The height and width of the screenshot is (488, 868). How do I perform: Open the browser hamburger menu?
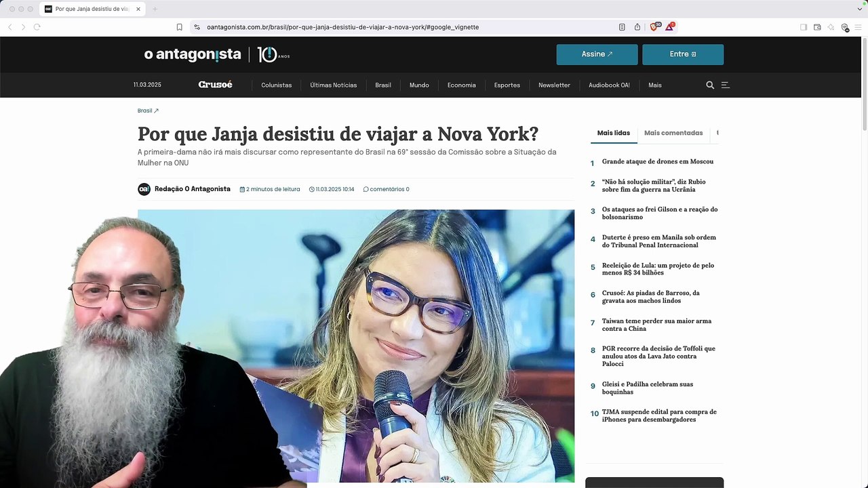[859, 27]
